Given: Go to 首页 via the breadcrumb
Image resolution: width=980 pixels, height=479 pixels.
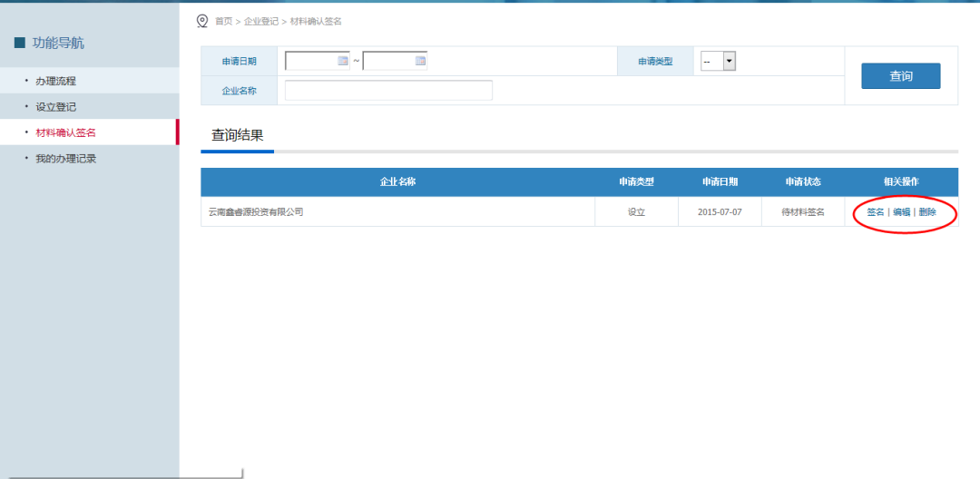Looking at the screenshot, I should (223, 21).
